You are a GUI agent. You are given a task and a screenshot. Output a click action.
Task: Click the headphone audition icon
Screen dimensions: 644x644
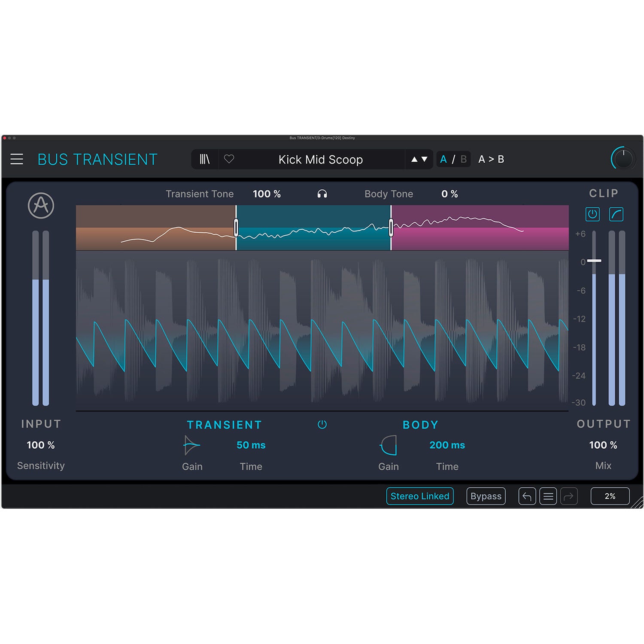[x=323, y=194]
